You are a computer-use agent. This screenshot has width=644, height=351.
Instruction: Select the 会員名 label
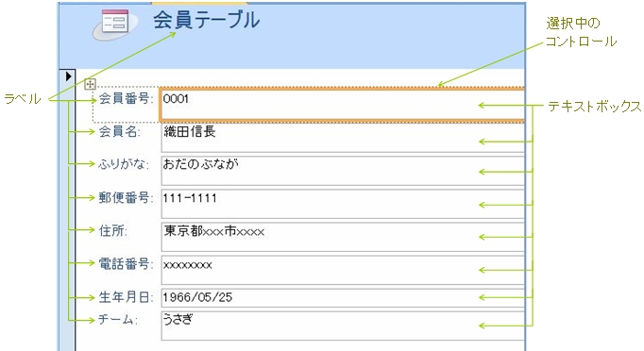click(120, 131)
